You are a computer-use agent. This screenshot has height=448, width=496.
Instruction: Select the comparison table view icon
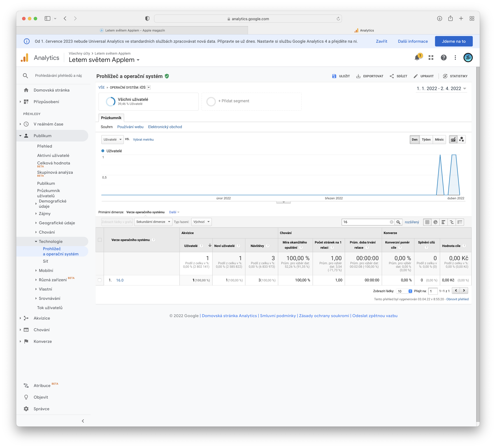point(451,222)
